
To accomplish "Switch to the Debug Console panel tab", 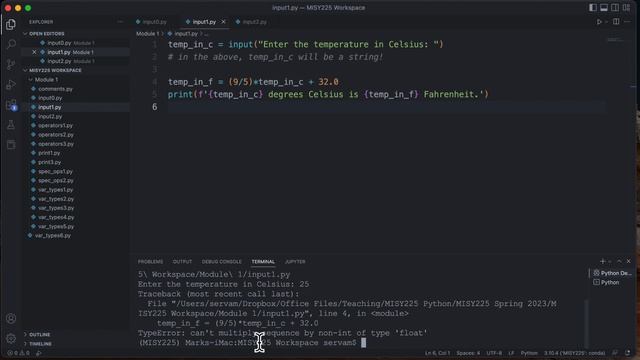I will [222, 262].
